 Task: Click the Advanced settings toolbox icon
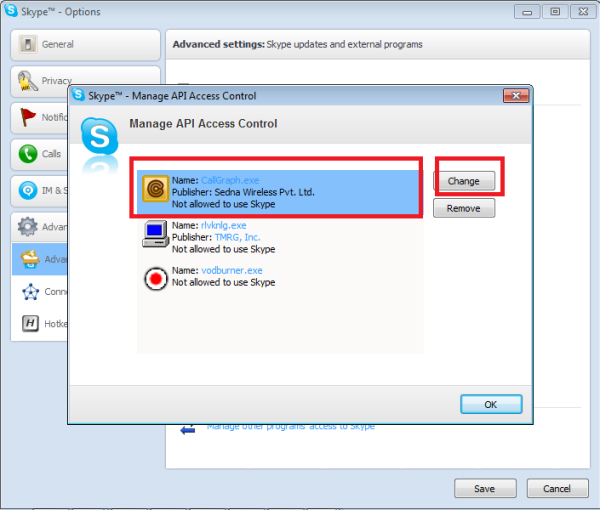(x=30, y=259)
